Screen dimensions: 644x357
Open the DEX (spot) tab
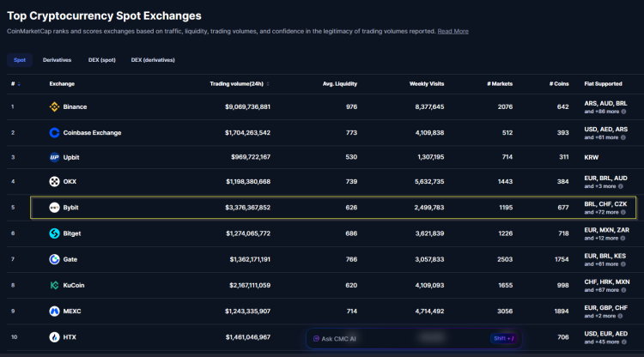point(101,60)
